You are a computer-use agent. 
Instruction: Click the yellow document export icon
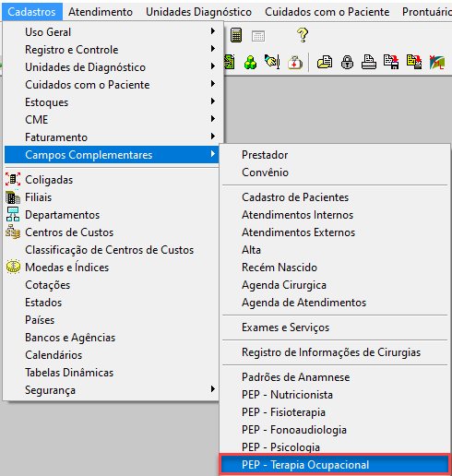(414, 62)
